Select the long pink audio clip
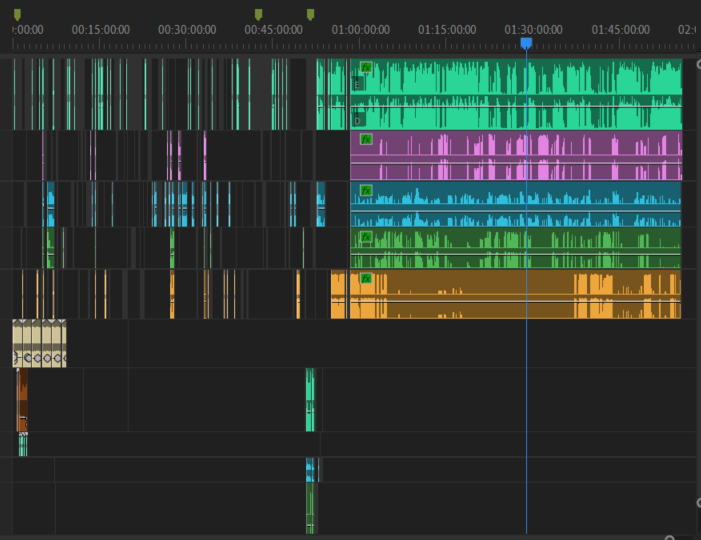Screen dimensions: 701x540 [516, 156]
